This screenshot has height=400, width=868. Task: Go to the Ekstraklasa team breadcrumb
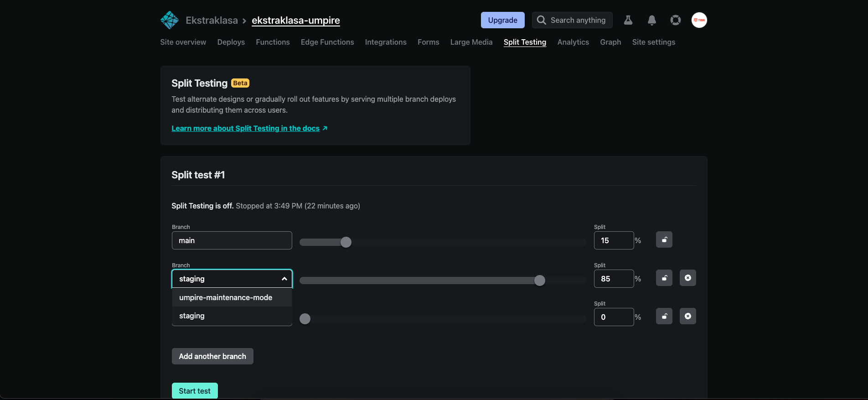pos(212,20)
